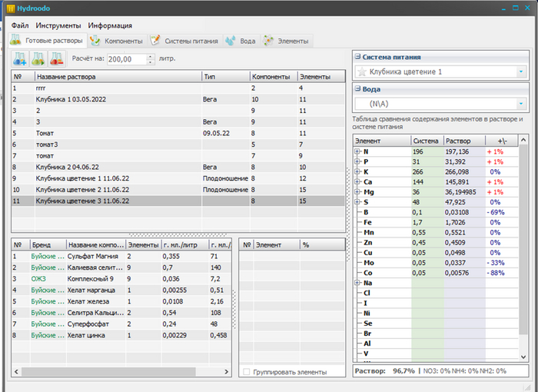Enable the Группировать элементы checkbox
Image resolution: width=538 pixels, height=392 pixels.
(x=246, y=372)
